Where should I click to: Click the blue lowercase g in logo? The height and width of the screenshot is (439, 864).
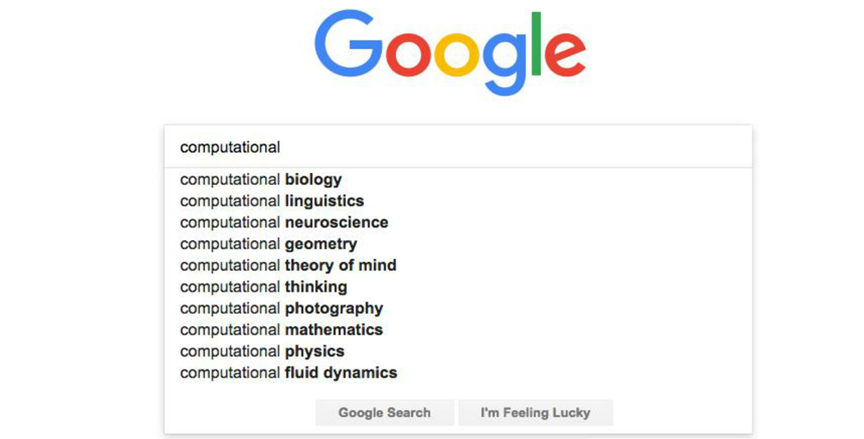504,60
